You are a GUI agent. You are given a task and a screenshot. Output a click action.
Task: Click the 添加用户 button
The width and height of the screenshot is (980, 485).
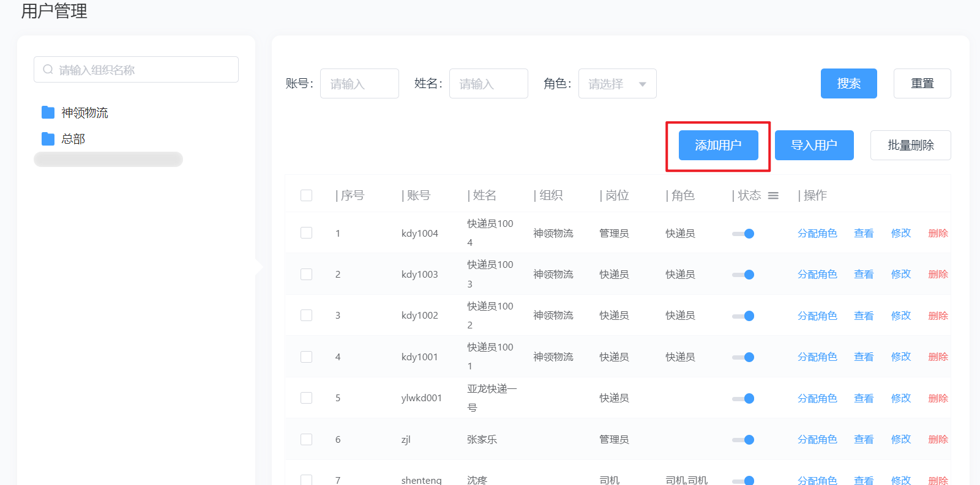coord(718,146)
